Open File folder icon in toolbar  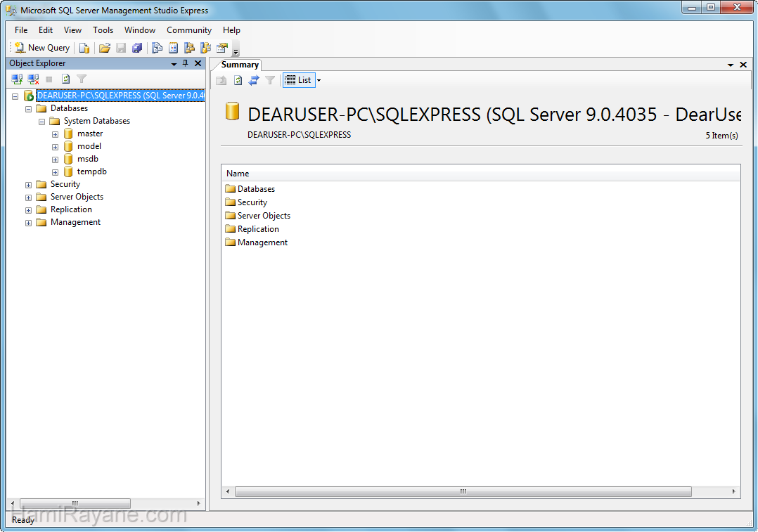click(104, 48)
